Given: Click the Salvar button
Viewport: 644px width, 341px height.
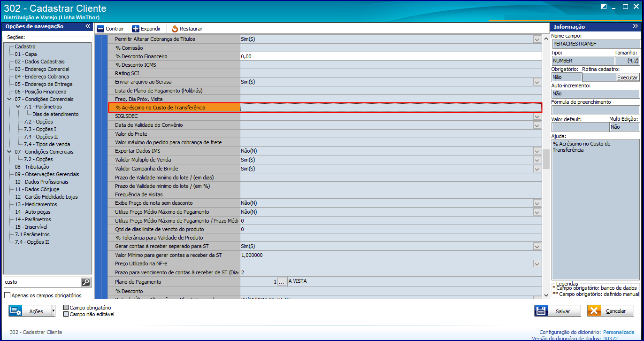Looking at the screenshot, I should pyautogui.click(x=557, y=311).
